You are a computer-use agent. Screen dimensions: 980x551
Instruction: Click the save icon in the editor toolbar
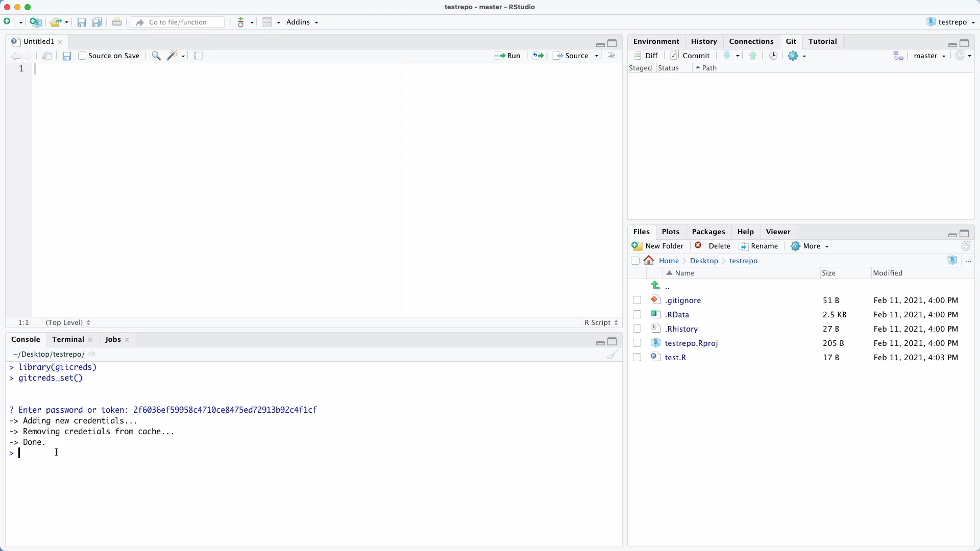(66, 56)
